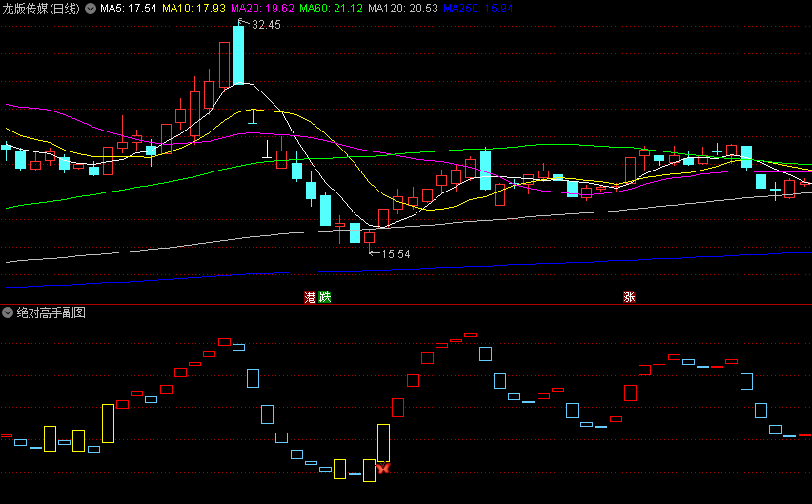Viewport: 812px width, 504px height.
Task: Click the red 港 event marker
Action: tap(310, 297)
